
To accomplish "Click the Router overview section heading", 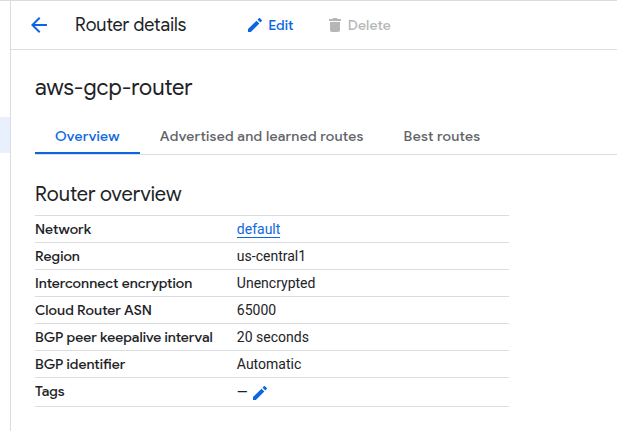I will [108, 194].
